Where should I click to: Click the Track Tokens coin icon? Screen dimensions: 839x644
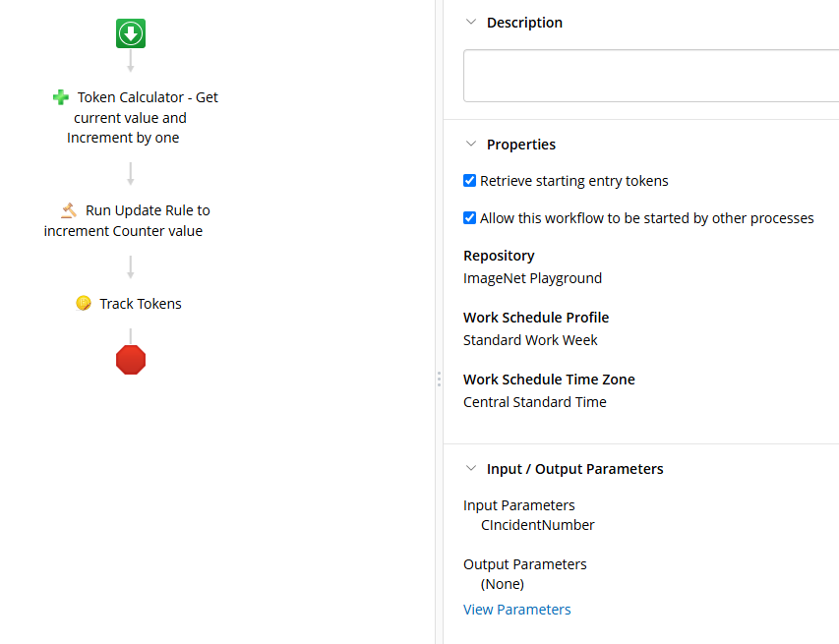84,303
